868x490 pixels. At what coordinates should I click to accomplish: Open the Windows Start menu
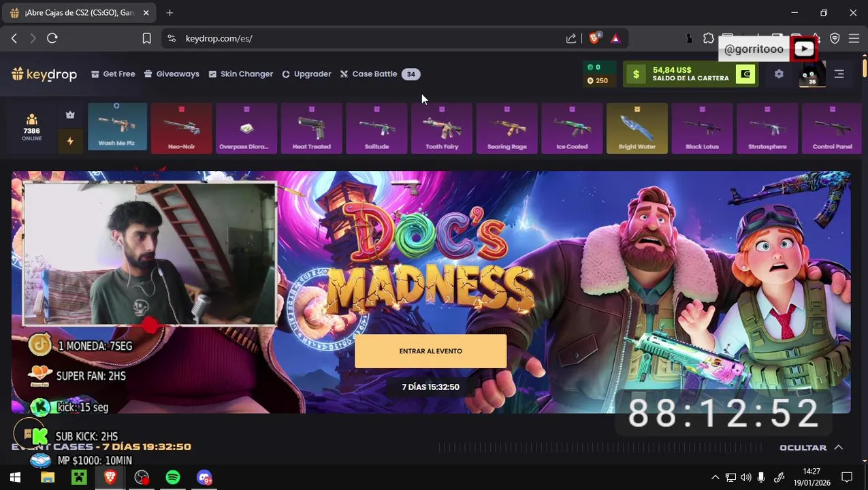point(15,478)
